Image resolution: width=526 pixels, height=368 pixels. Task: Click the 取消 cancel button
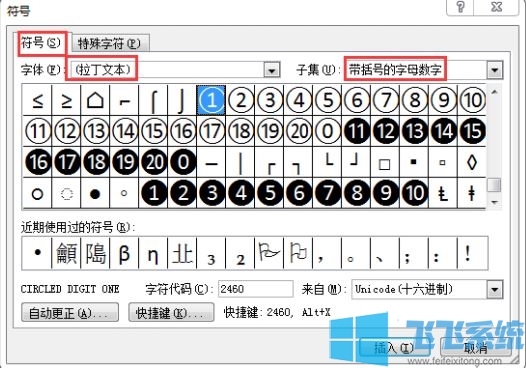(x=476, y=348)
